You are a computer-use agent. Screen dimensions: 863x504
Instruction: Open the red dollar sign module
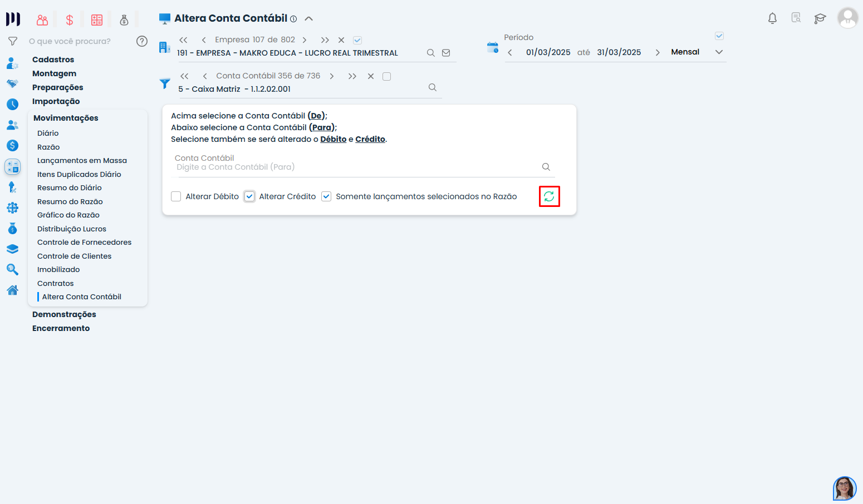click(70, 20)
